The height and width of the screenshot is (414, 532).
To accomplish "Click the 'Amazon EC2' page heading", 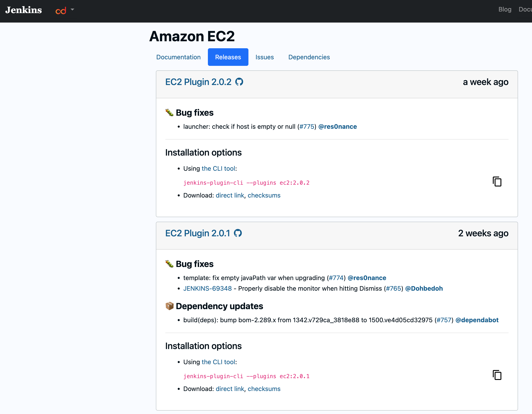I will coord(192,36).
